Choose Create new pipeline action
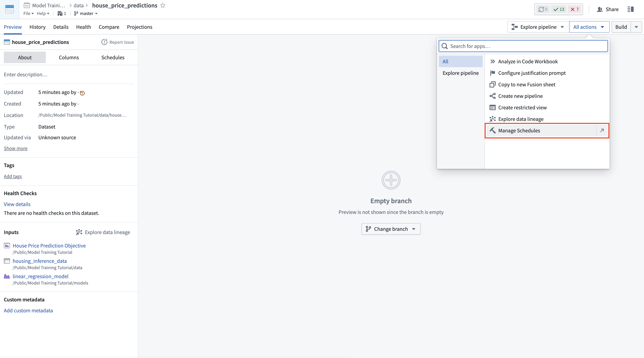This screenshot has height=358, width=644. [547, 96]
